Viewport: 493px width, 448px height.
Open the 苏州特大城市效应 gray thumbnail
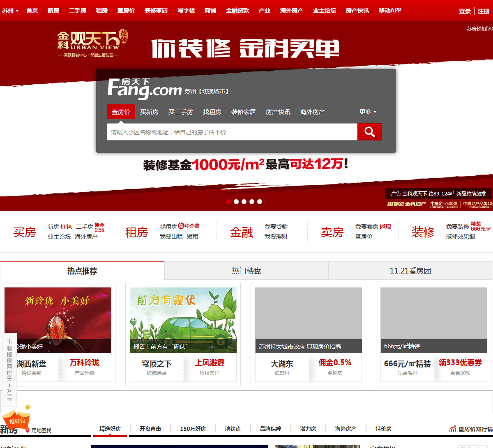click(x=309, y=320)
